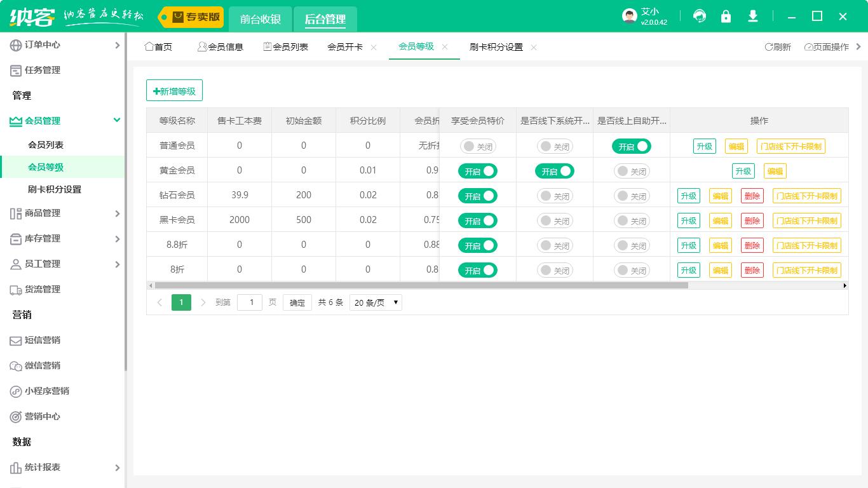
Task: Click the page number input field
Action: tap(249, 302)
